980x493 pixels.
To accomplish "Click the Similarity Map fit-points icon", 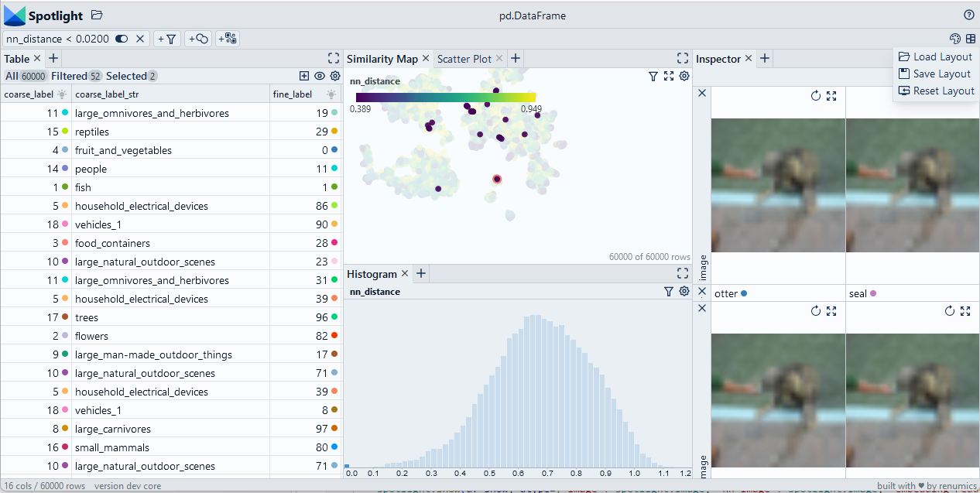I will [x=669, y=76].
